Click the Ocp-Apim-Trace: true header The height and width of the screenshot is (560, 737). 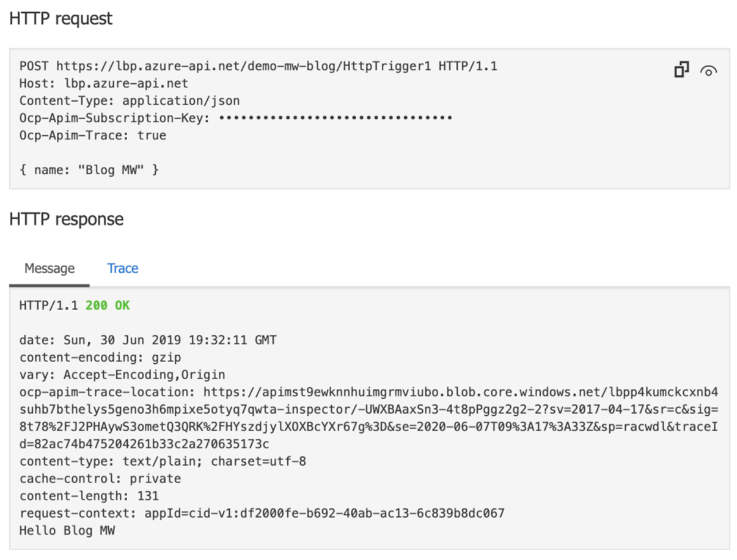pyautogui.click(x=93, y=135)
